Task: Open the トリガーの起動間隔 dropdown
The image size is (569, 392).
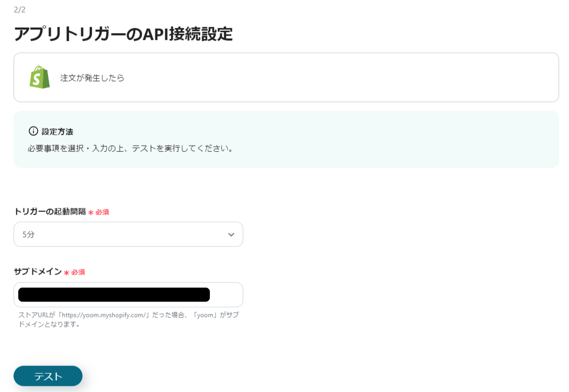Action: (x=128, y=234)
